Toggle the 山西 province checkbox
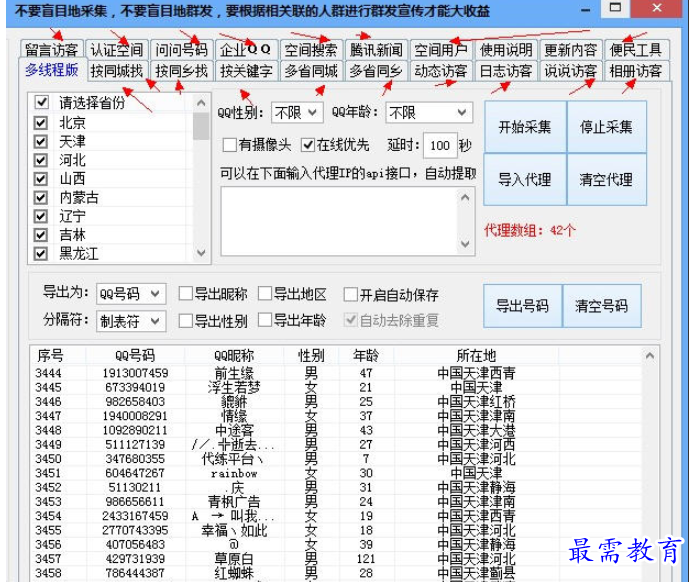 [41, 179]
